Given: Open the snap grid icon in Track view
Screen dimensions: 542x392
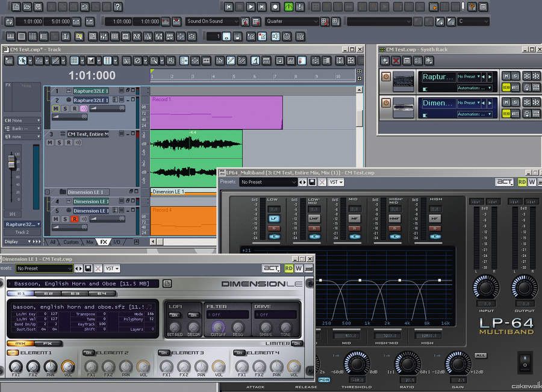Looking at the screenshot, I should click(x=74, y=61).
